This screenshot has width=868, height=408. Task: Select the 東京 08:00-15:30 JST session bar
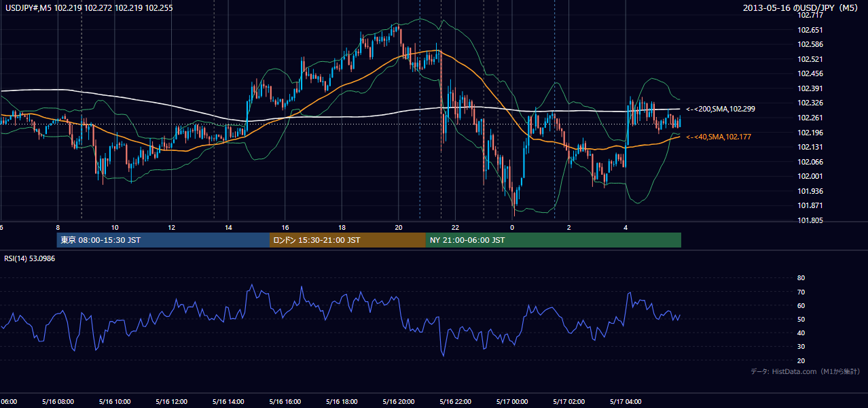[164, 240]
